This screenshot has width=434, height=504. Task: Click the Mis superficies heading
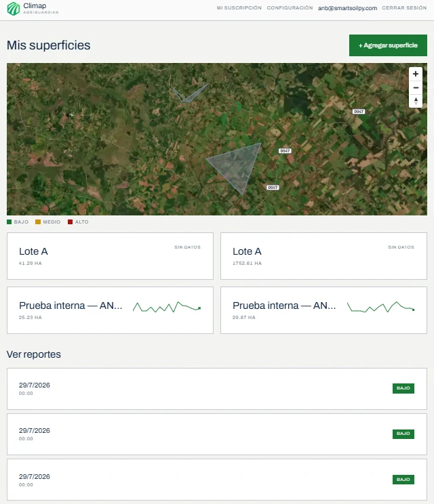pos(49,45)
